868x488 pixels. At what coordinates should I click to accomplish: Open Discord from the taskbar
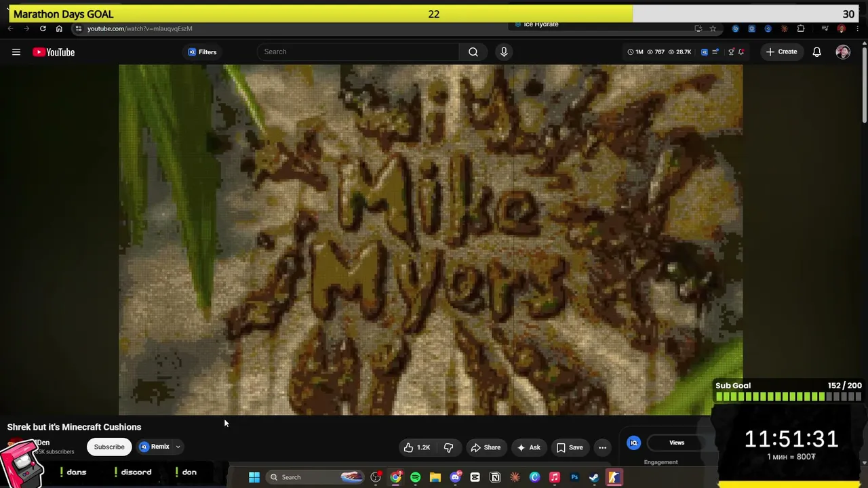pyautogui.click(x=455, y=477)
